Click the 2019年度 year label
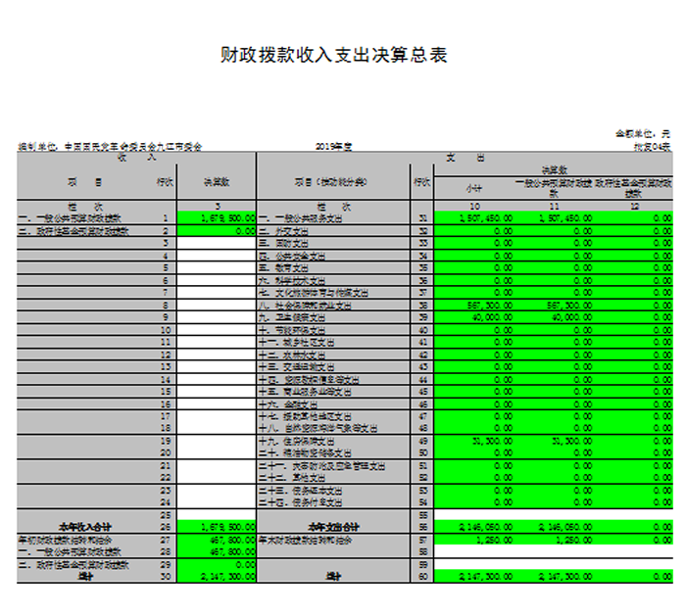 335,146
